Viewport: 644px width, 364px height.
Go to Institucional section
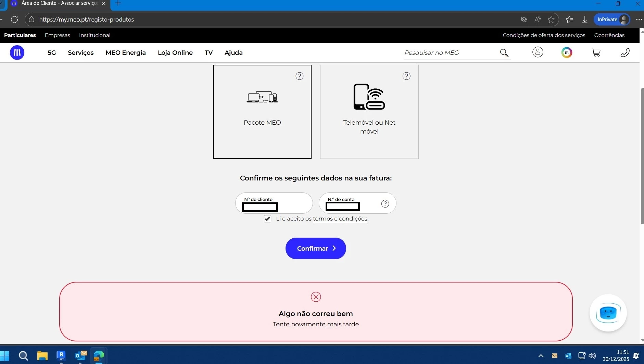click(x=94, y=35)
